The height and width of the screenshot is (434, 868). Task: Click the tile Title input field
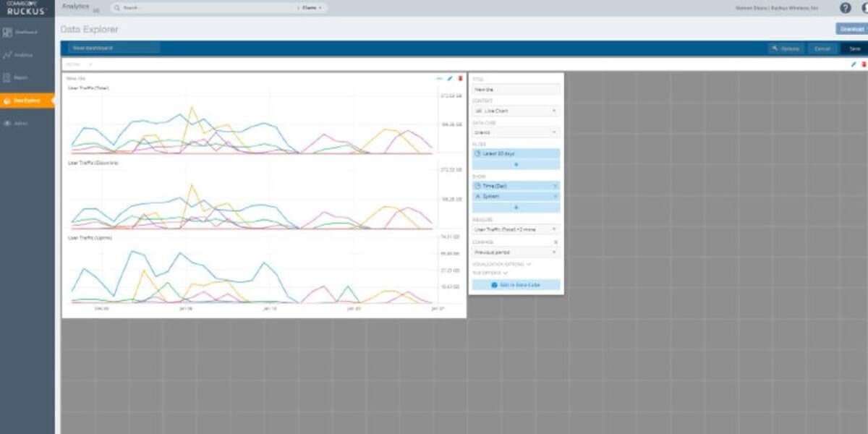pyautogui.click(x=516, y=89)
